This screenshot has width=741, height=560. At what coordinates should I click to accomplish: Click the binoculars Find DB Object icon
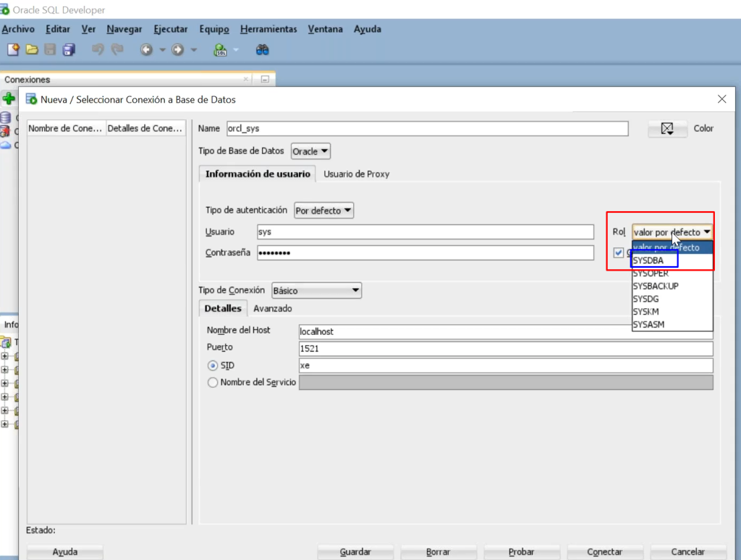pos(262,50)
